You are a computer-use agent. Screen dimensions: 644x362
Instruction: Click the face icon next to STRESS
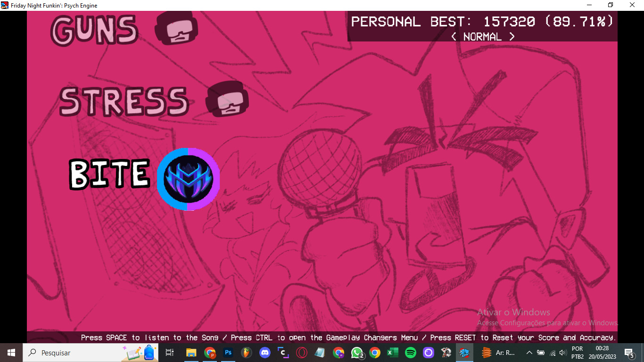pyautogui.click(x=227, y=99)
